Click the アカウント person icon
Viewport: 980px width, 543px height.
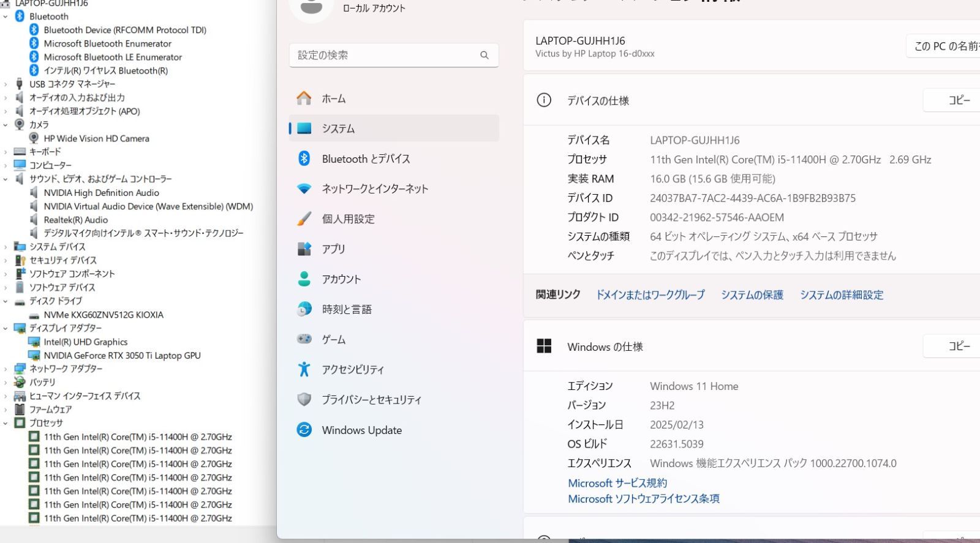tap(304, 279)
